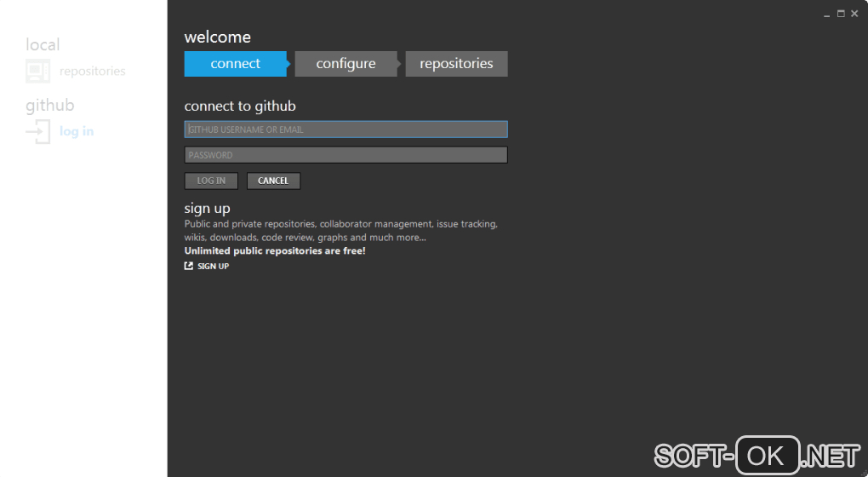
Task: Open the SIGN UP link
Action: point(213,266)
